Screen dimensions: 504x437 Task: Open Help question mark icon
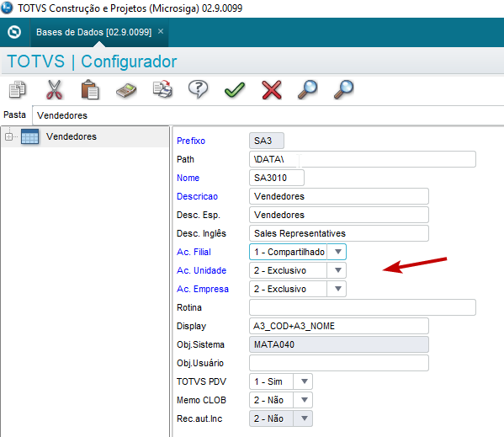199,89
